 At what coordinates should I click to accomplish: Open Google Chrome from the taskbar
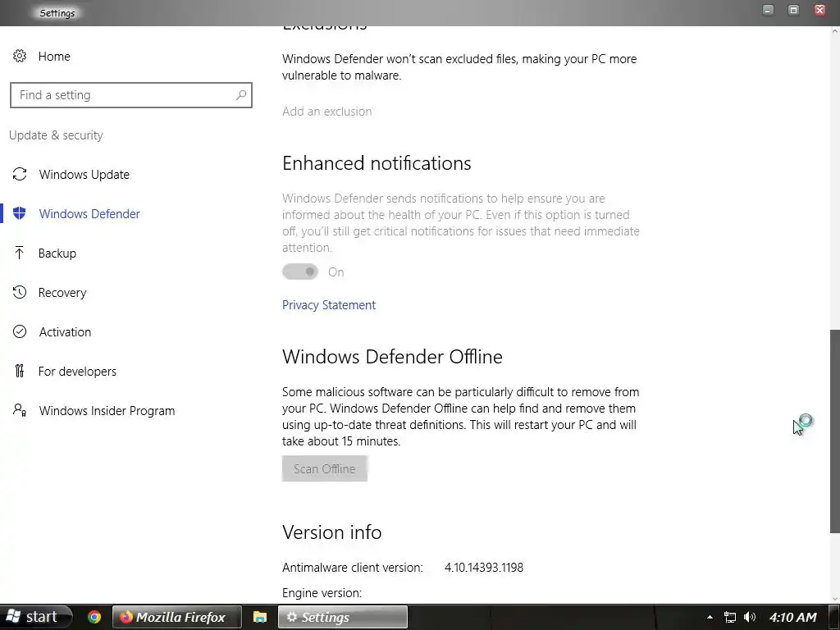coord(94,617)
